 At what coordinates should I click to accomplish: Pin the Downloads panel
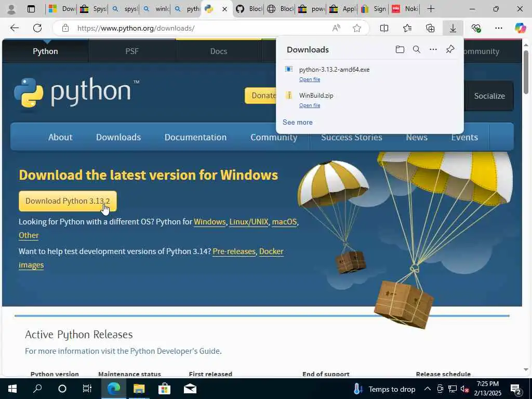[x=450, y=49]
